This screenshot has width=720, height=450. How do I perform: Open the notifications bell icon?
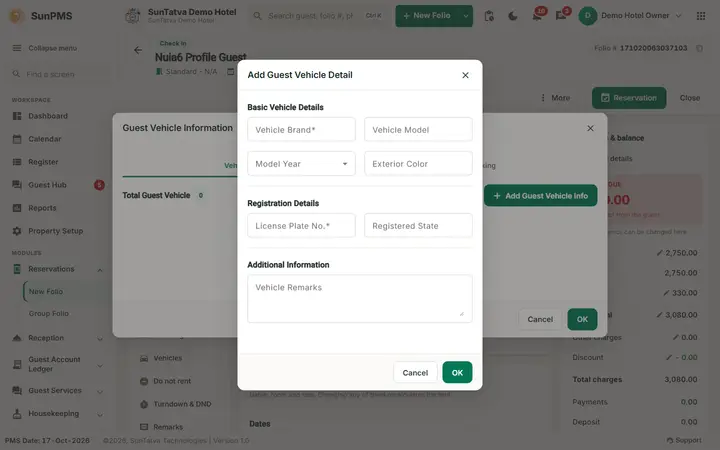[537, 16]
